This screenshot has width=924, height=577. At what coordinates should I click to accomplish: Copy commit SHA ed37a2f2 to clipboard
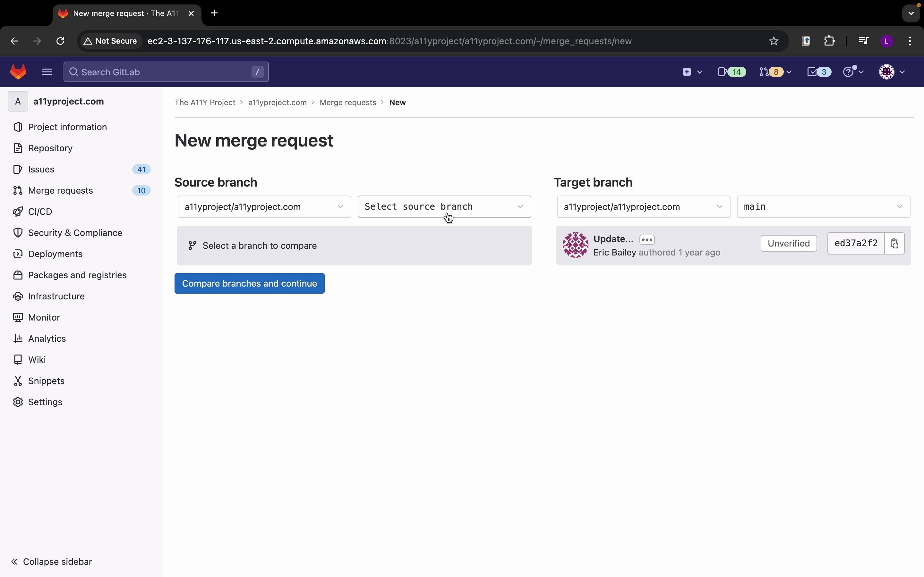pos(894,244)
